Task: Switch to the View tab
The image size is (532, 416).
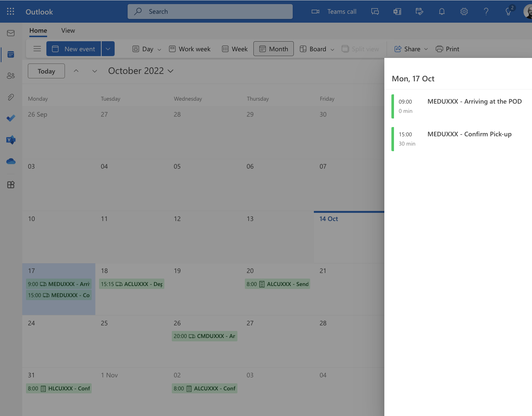Action: point(68,30)
